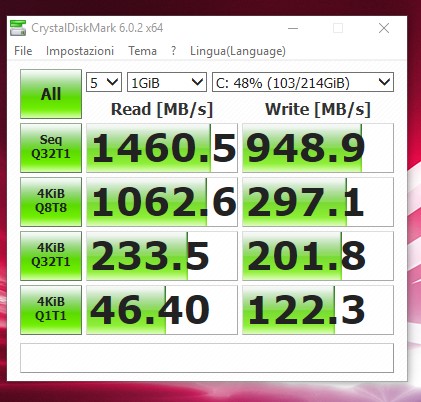The image size is (421, 402).
Task: Expand the test count dropdown showing 5
Action: click(x=104, y=82)
